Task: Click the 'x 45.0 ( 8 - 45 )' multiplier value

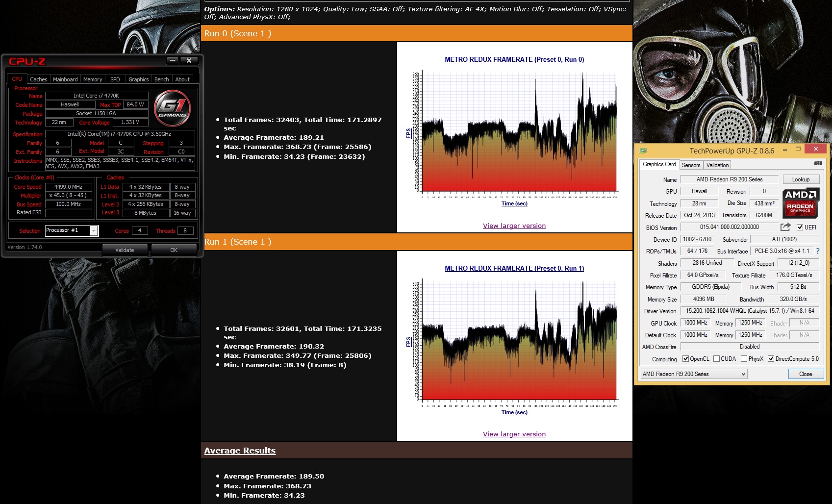Action: coord(69,195)
